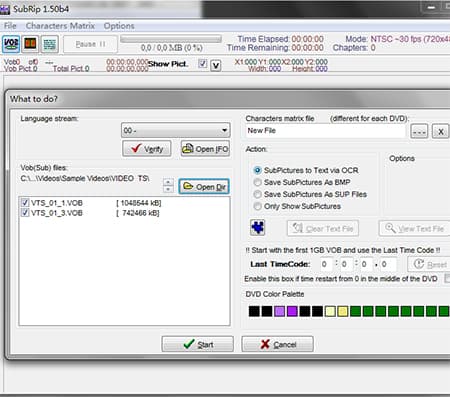
Task: Expand the Language stream dropdown
Action: point(176,130)
